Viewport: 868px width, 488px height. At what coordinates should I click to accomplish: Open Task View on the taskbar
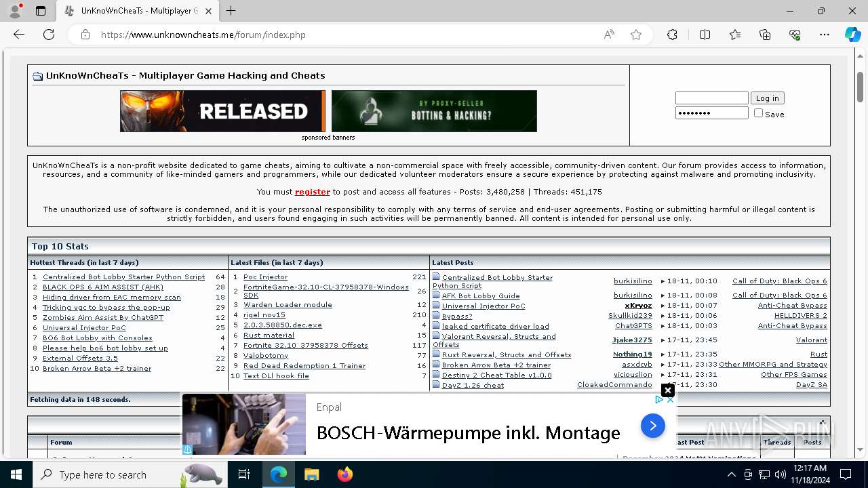tap(244, 475)
